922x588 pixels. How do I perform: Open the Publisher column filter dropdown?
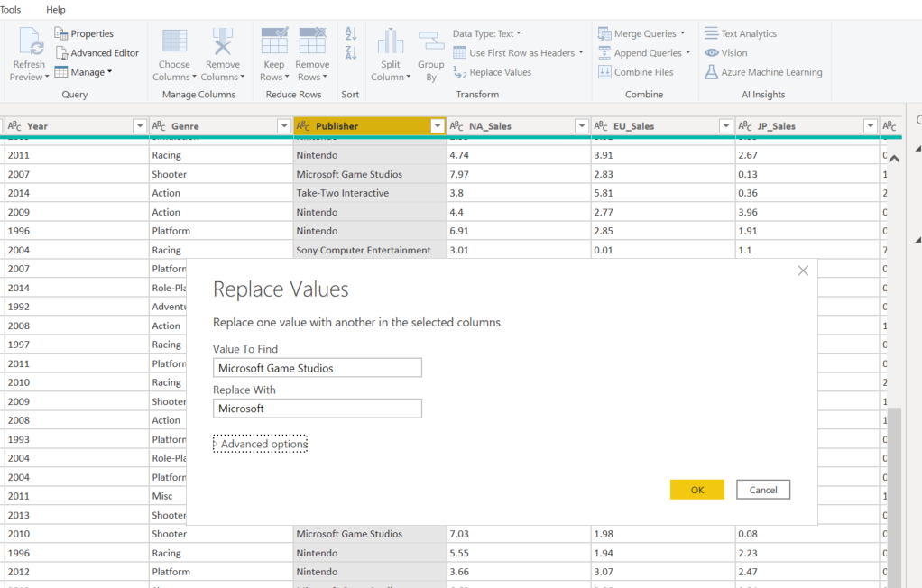pos(438,126)
